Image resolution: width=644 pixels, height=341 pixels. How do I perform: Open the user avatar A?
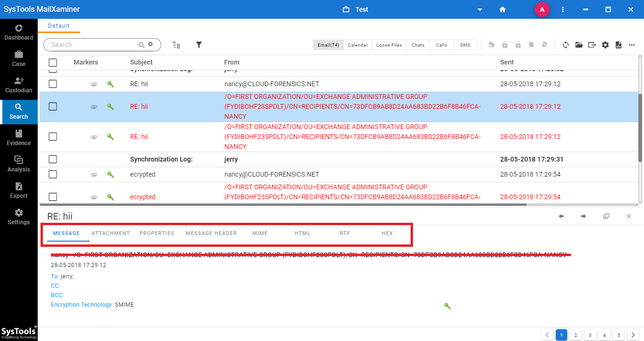[x=542, y=9]
